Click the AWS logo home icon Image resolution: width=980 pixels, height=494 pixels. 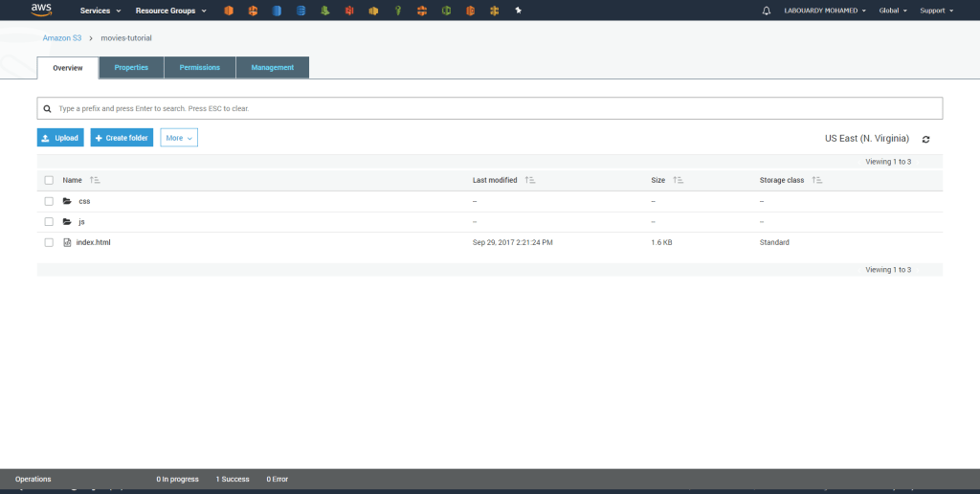pyautogui.click(x=41, y=10)
